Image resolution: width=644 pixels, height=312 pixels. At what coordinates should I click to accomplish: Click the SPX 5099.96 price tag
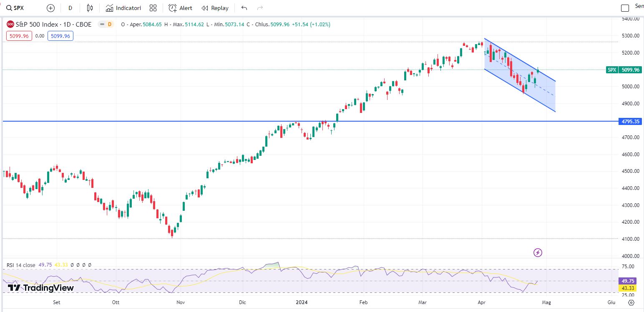pos(624,70)
